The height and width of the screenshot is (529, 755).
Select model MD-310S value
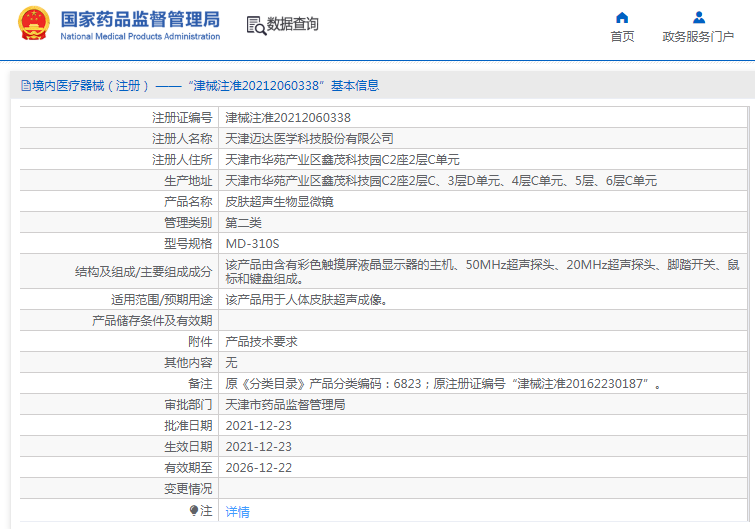[252, 244]
